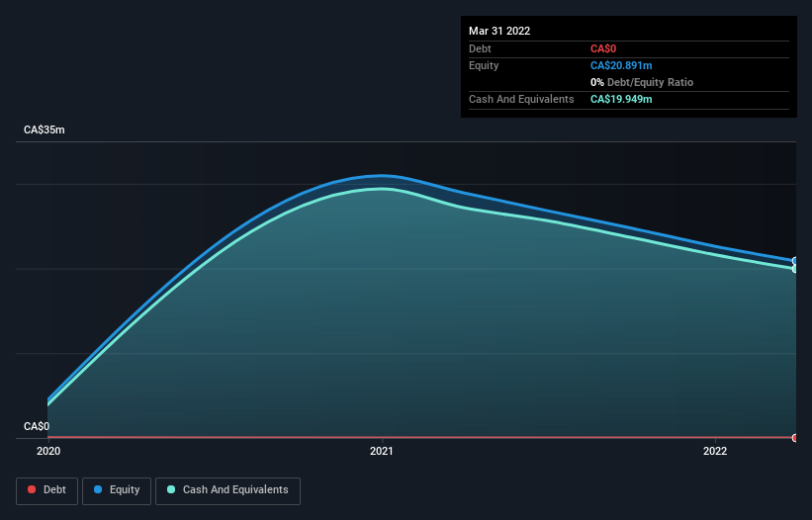The height and width of the screenshot is (520, 812).
Task: Click the 0% Debt/Equity Ratio text
Action: pos(642,82)
